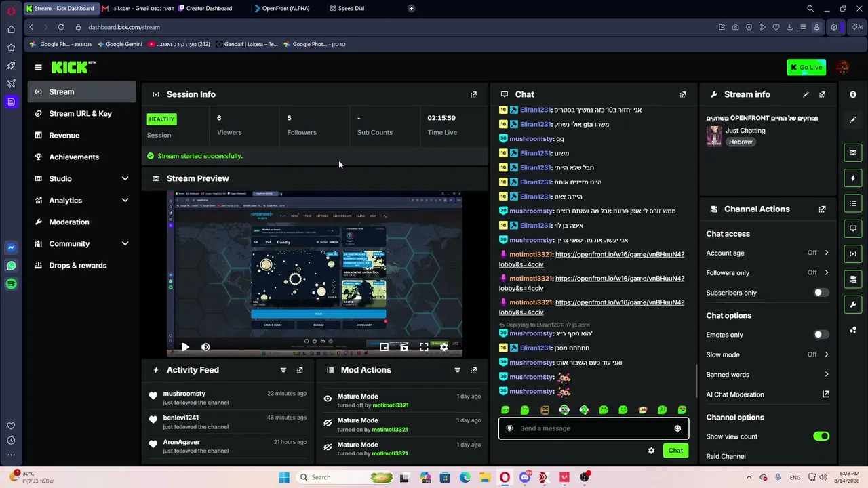Pop out the Activity Feed panel

tap(300, 370)
